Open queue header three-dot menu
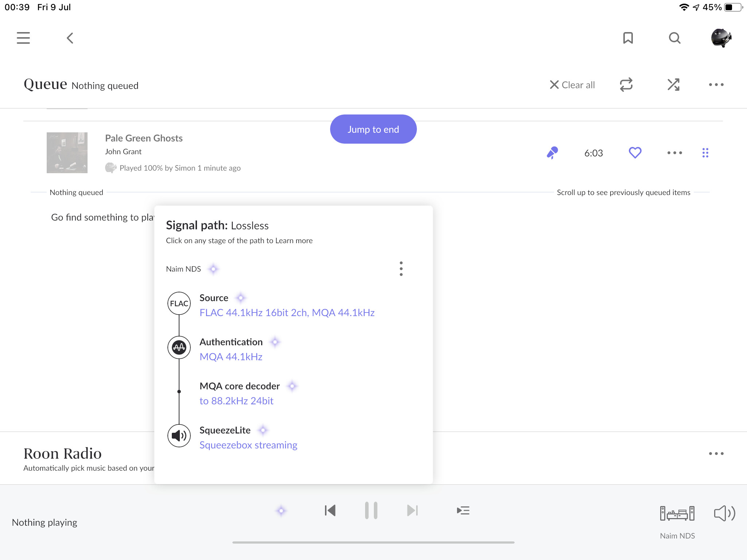 [x=716, y=85]
